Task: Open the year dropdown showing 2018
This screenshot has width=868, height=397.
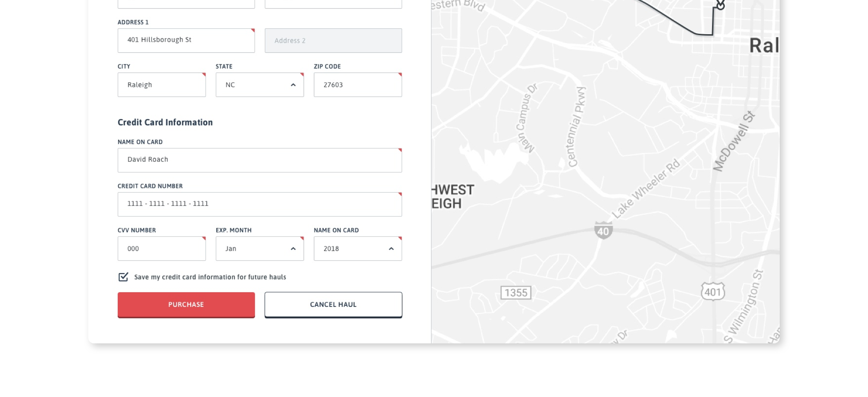Action: [x=357, y=248]
